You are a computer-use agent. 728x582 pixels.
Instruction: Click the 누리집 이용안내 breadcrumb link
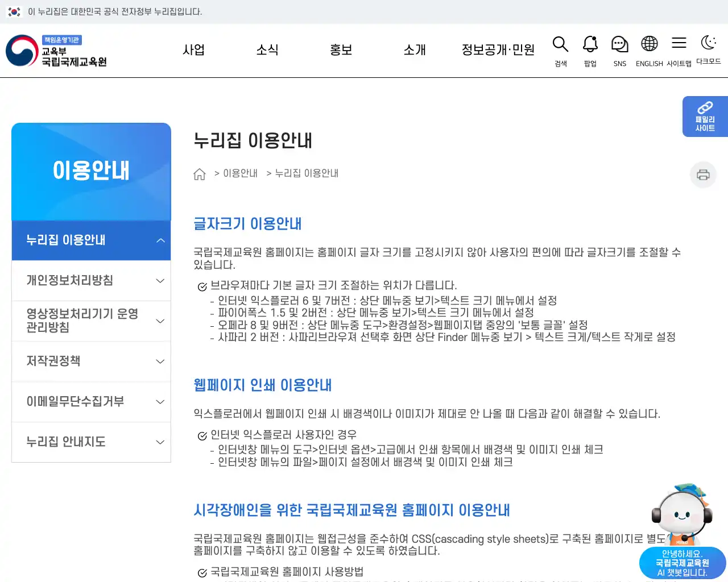(307, 173)
